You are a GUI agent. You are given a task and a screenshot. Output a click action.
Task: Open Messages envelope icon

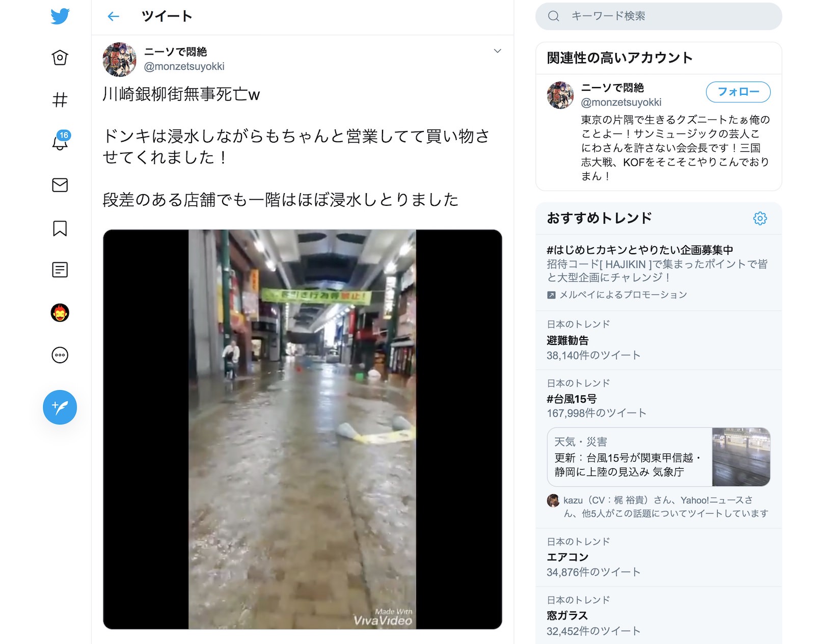tap(60, 185)
